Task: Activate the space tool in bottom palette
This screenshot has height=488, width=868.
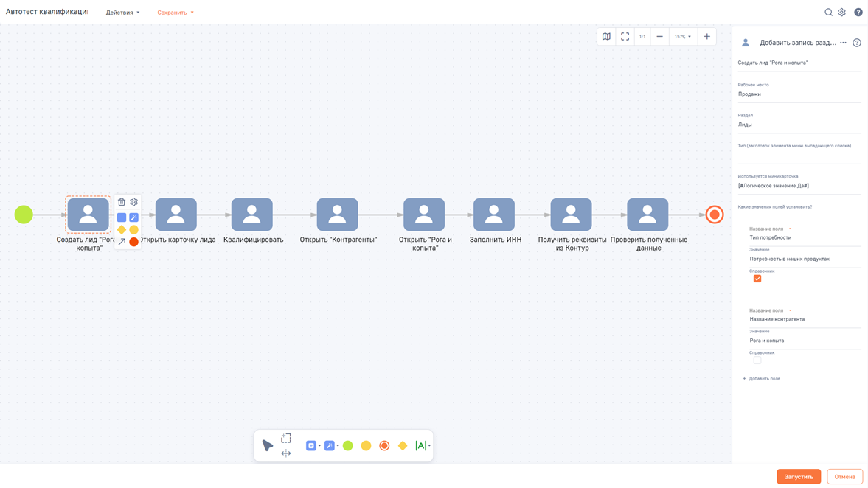Action: point(286,453)
